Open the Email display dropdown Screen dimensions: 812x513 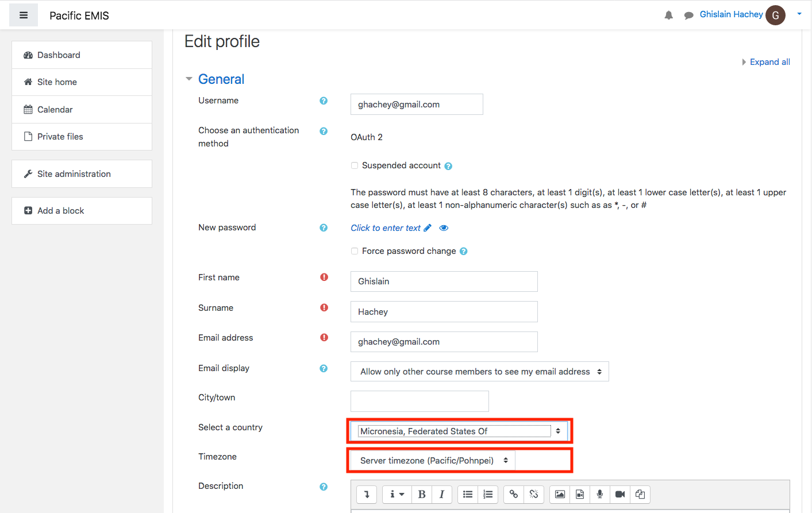pyautogui.click(x=479, y=372)
